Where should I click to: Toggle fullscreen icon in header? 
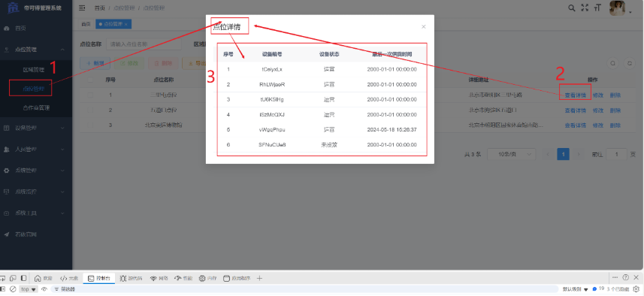[x=585, y=8]
